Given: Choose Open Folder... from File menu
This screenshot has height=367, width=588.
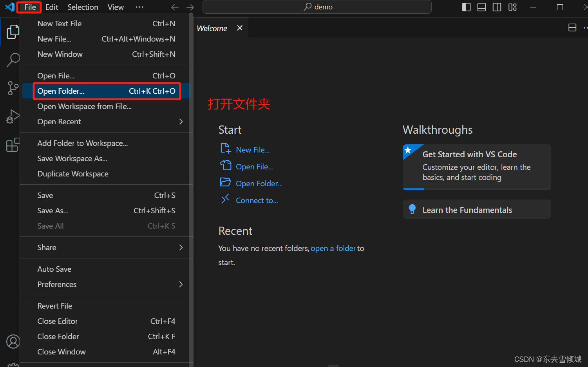Looking at the screenshot, I should 106,91.
